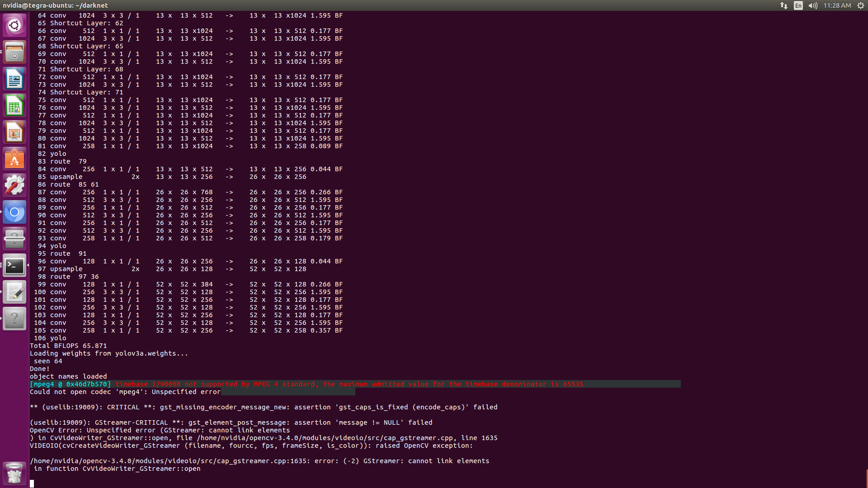Open the Trash bin icon

(14, 473)
